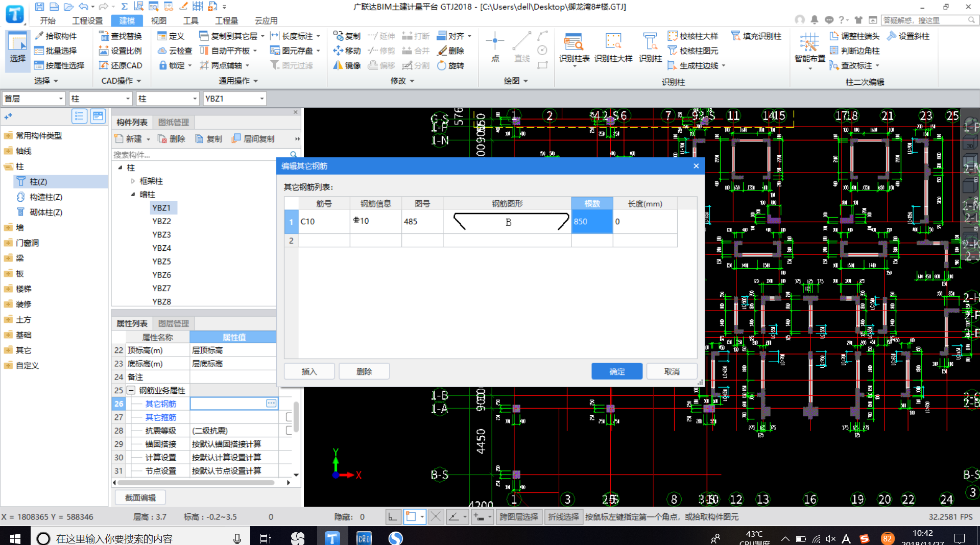Click 校核柱大样 check tool
This screenshot has height=545, width=980.
pos(693,36)
